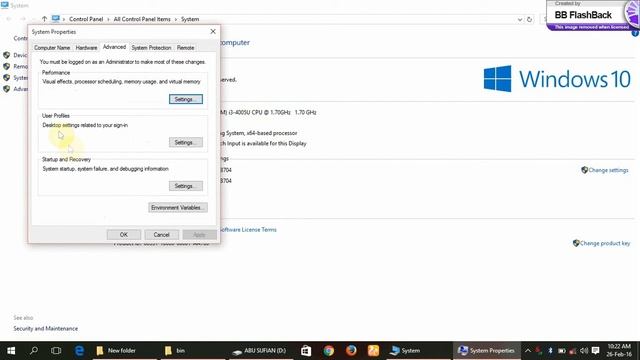Switch to Remote tab
The width and height of the screenshot is (640, 360).
[185, 48]
